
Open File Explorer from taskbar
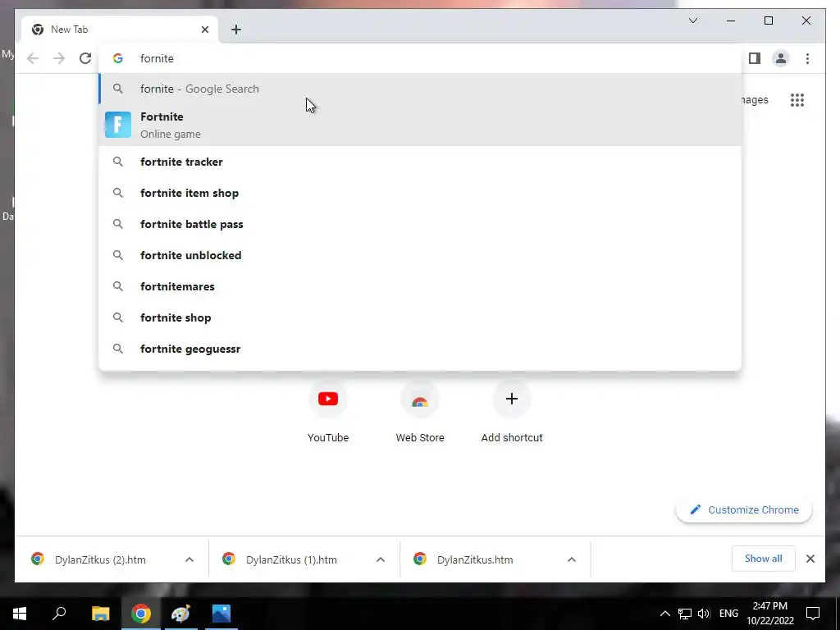click(100, 614)
